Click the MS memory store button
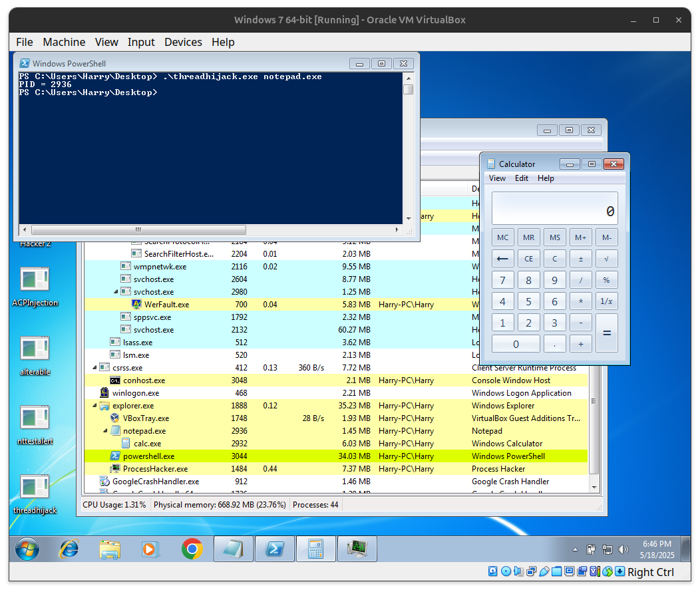 pyautogui.click(x=554, y=237)
